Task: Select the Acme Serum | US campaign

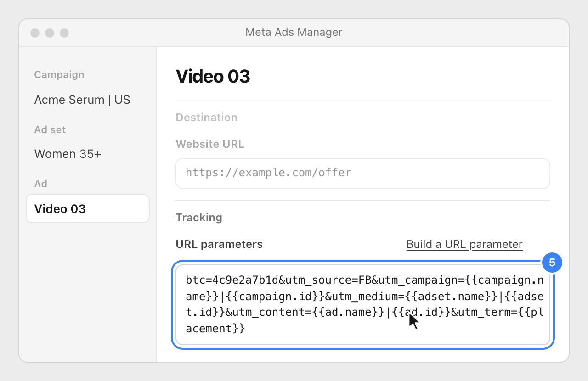Action: 82,100
